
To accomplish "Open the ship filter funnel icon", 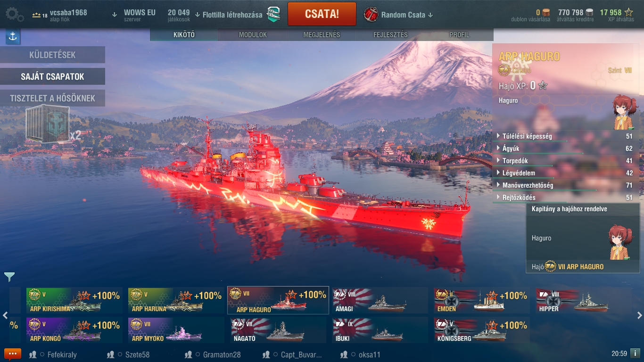I will [x=9, y=277].
